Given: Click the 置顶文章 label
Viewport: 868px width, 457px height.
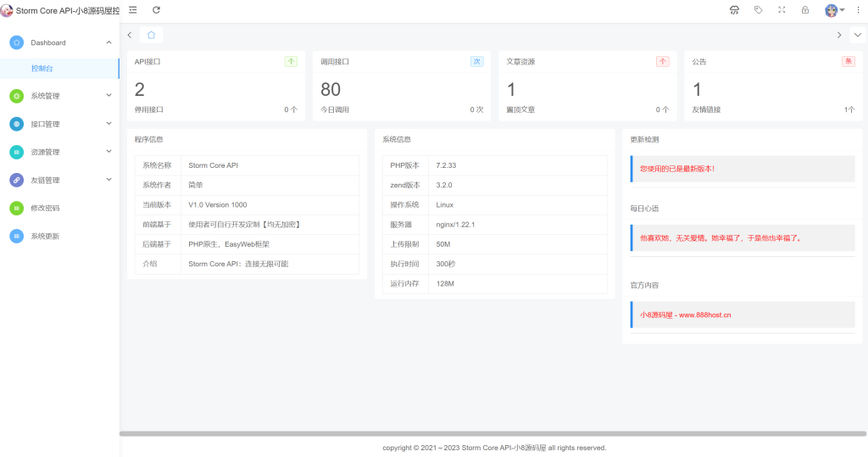Looking at the screenshot, I should [520, 109].
